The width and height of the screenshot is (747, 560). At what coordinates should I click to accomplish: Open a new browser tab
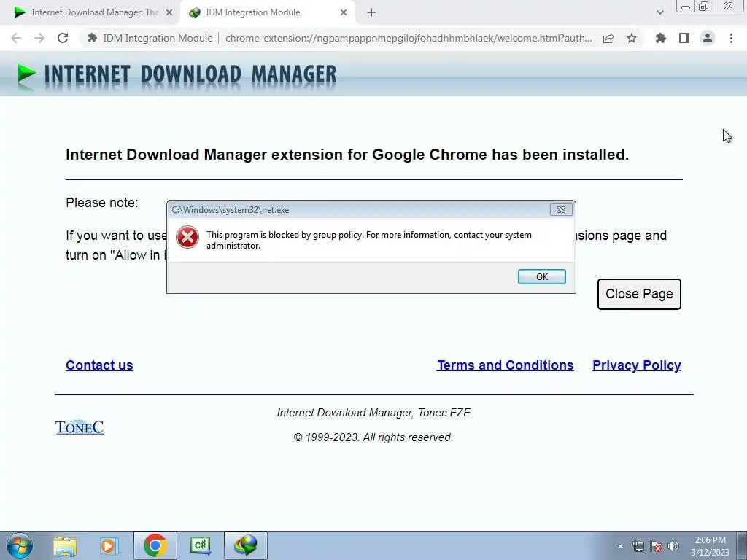[x=371, y=12]
